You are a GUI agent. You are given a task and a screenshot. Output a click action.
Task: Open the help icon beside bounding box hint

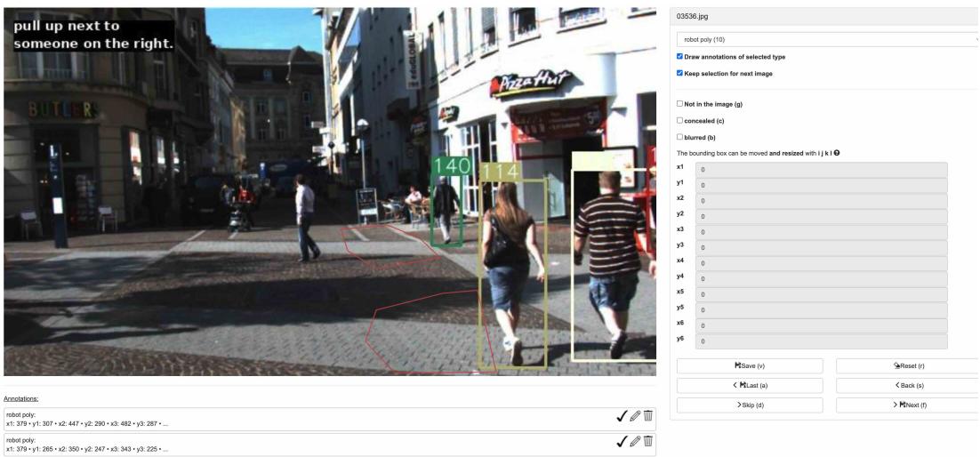[x=836, y=153]
